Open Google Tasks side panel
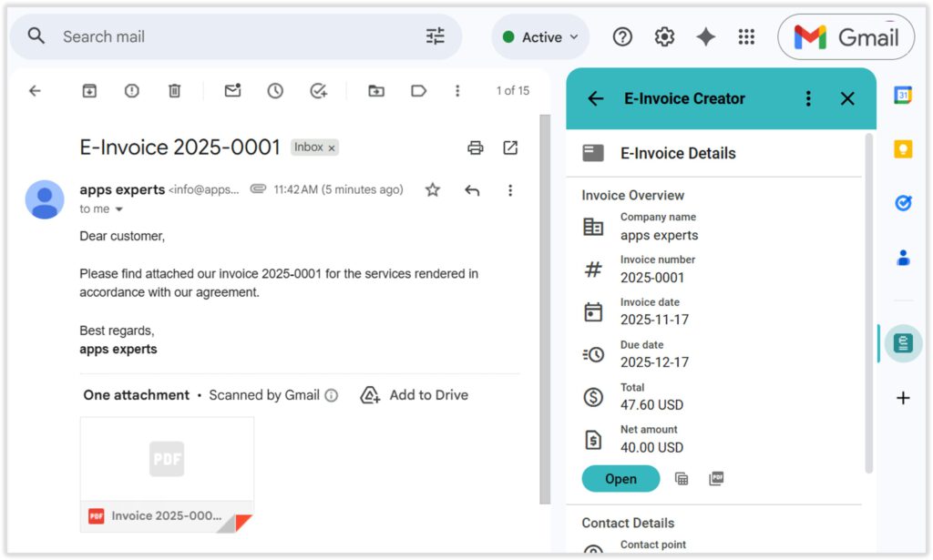This screenshot has width=933, height=560. [x=903, y=203]
